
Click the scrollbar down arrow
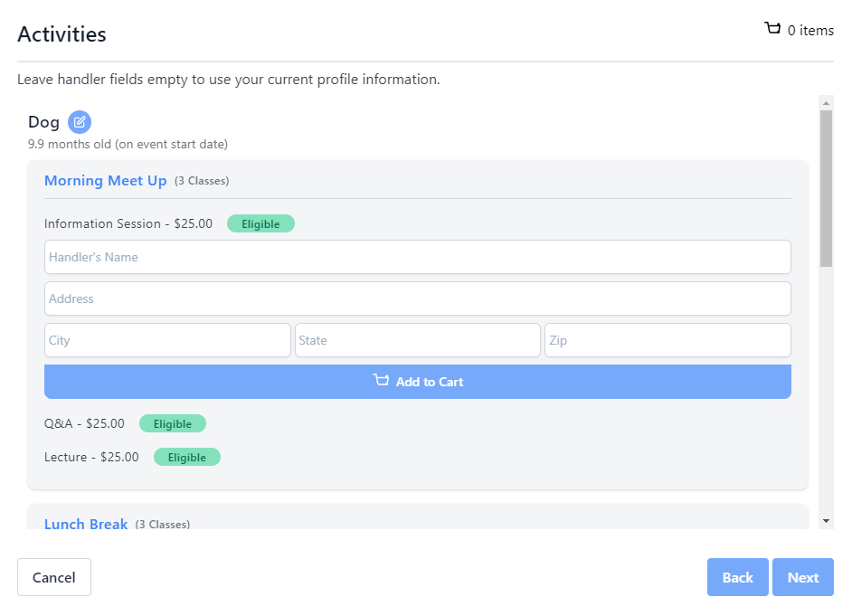pos(826,521)
